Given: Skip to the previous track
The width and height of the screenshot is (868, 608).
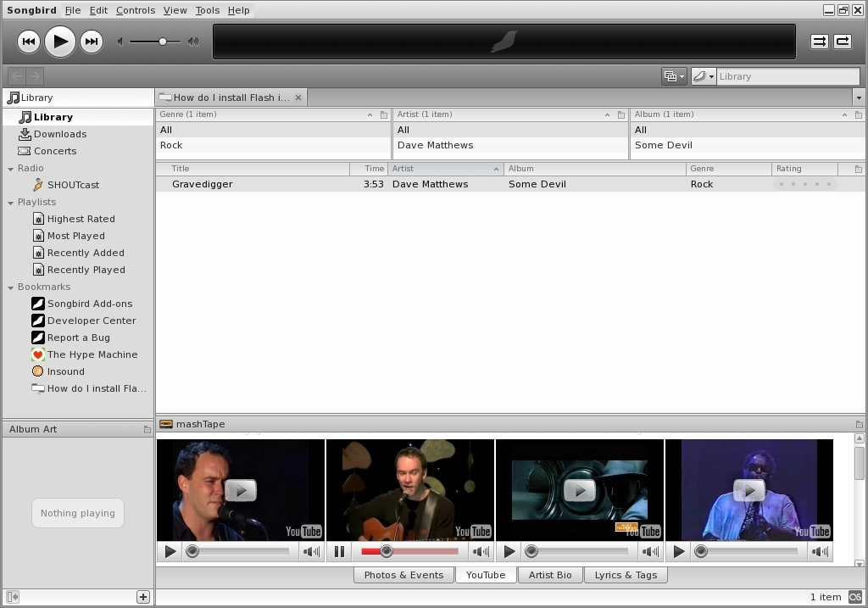Looking at the screenshot, I should pyautogui.click(x=29, y=42).
